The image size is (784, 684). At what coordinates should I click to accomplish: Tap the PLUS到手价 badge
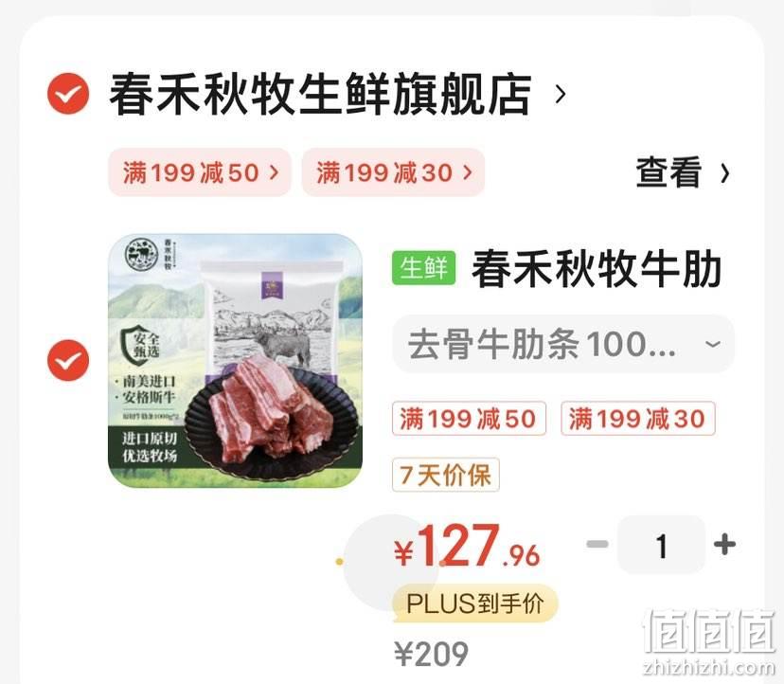(x=475, y=603)
